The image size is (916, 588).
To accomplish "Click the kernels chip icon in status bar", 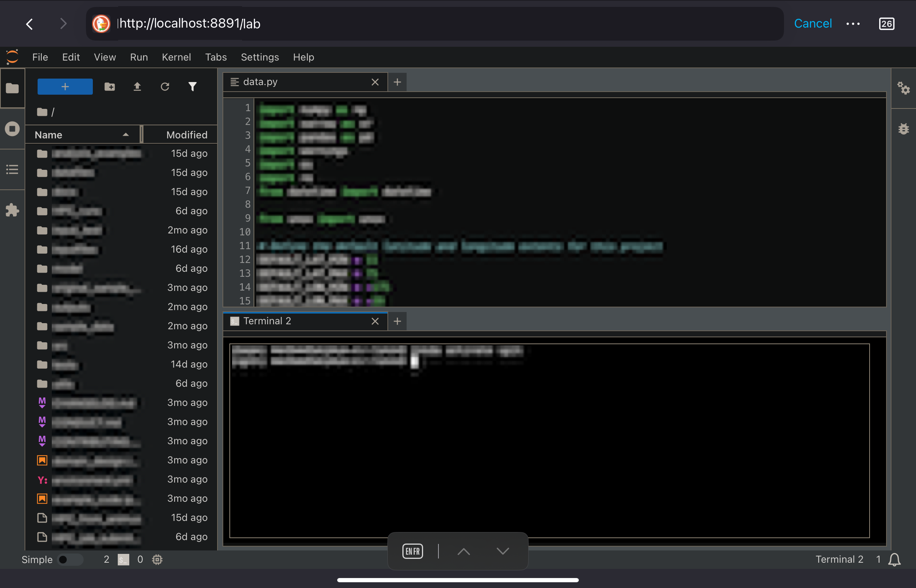I will (157, 560).
